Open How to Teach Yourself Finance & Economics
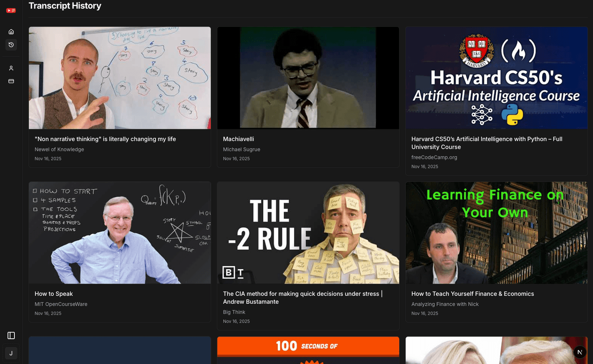The image size is (593, 364). [473, 294]
